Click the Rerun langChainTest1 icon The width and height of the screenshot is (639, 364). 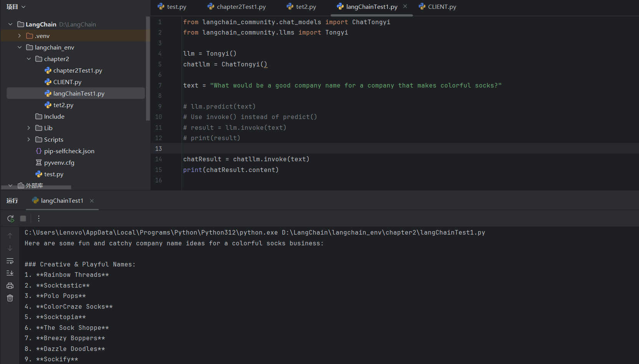(x=10, y=218)
